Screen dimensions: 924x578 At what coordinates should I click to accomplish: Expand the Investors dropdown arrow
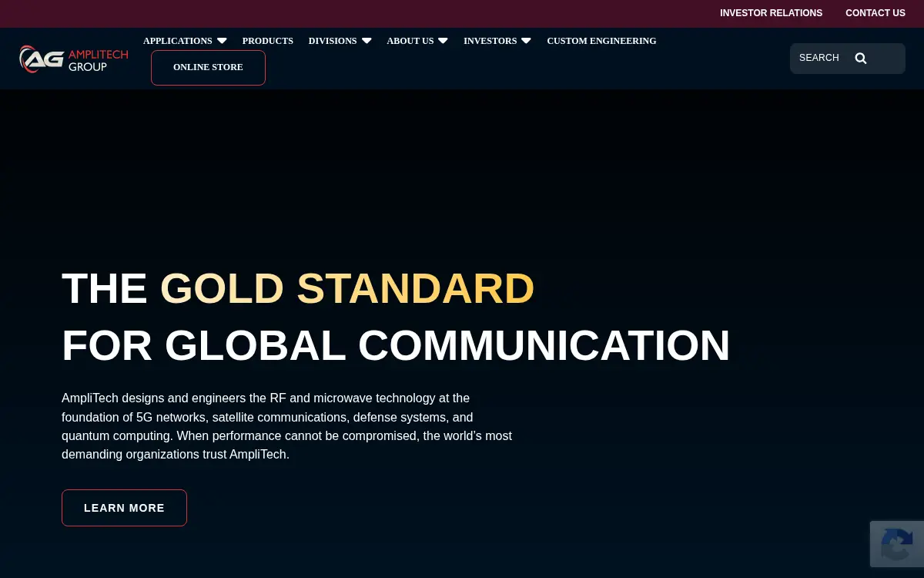click(526, 41)
